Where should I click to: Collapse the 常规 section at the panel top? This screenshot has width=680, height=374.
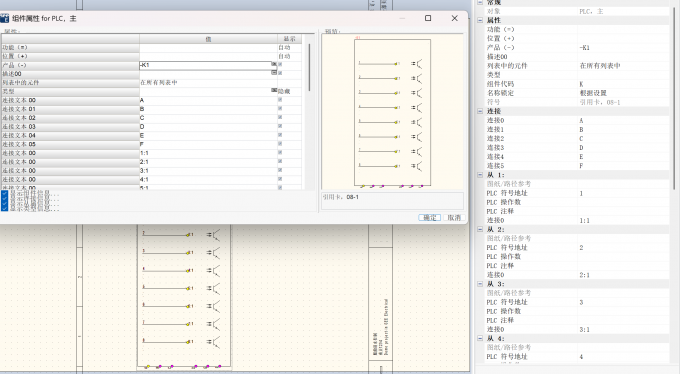tap(480, 3)
